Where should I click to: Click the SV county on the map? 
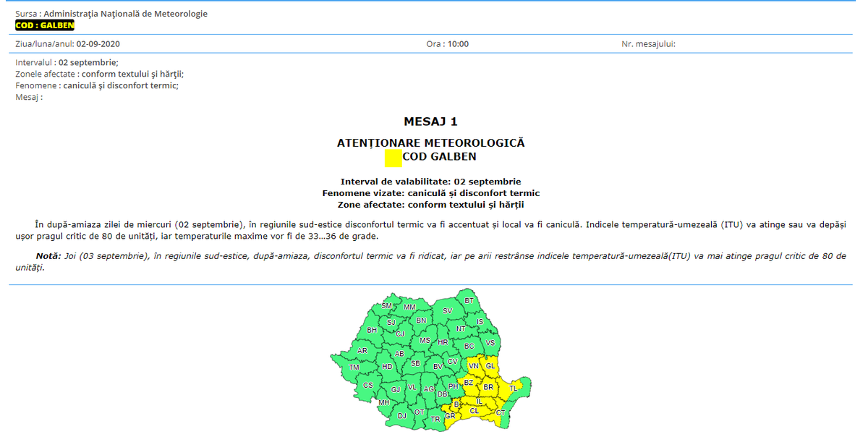[x=447, y=311]
